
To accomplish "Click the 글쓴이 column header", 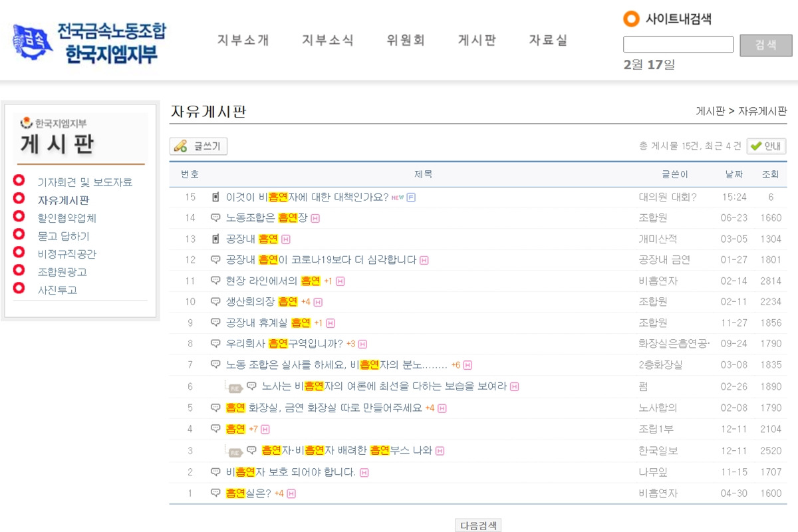I will (674, 174).
